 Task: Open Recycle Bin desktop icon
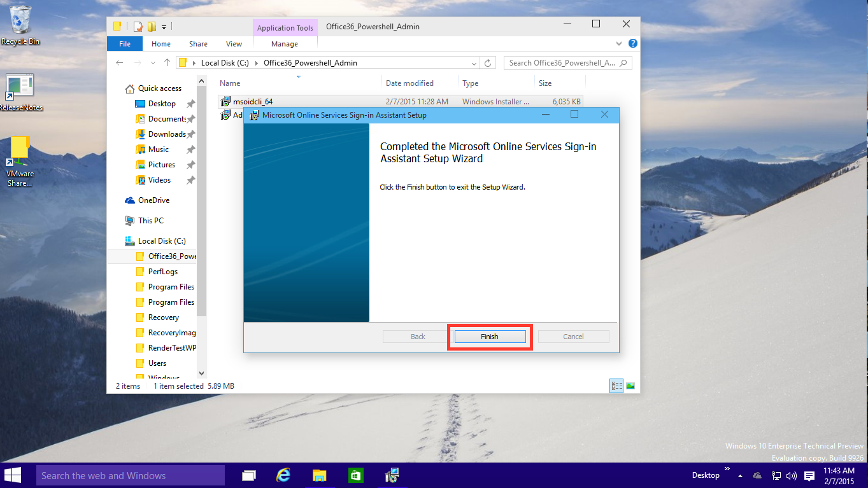click(x=20, y=25)
